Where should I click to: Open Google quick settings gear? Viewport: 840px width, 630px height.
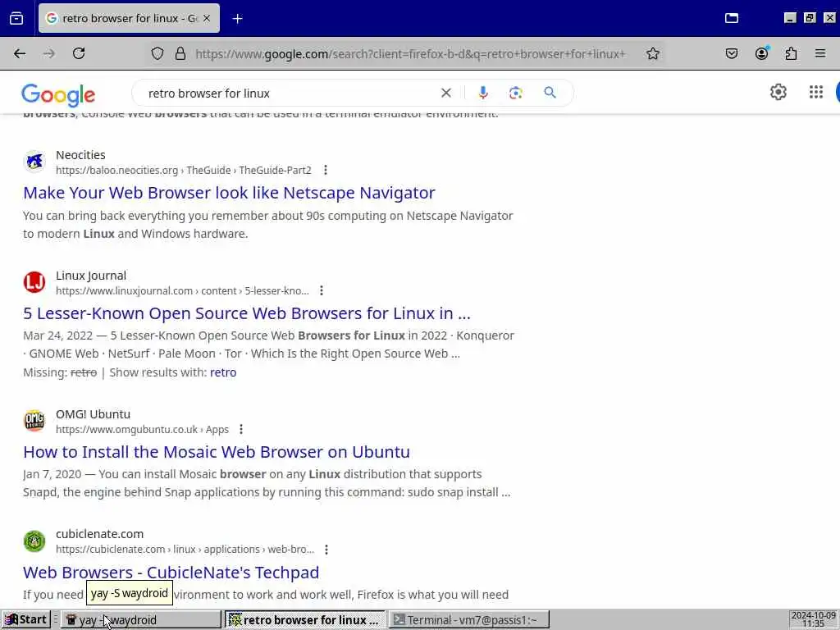point(778,92)
